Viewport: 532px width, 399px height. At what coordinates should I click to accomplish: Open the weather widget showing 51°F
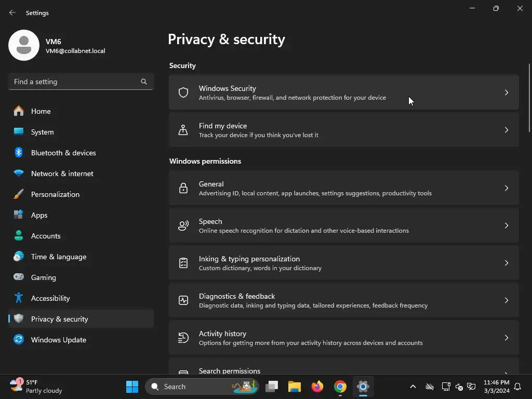point(36,387)
